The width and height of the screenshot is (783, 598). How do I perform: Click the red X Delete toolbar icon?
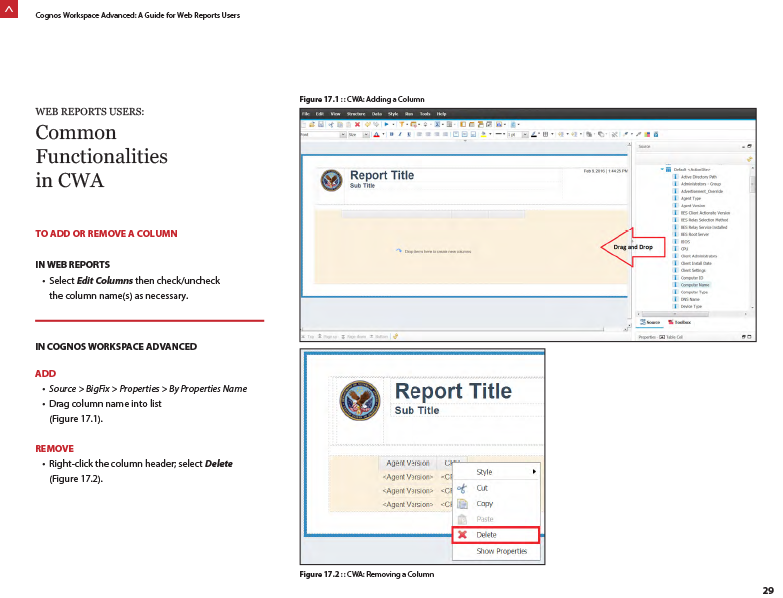[358, 124]
